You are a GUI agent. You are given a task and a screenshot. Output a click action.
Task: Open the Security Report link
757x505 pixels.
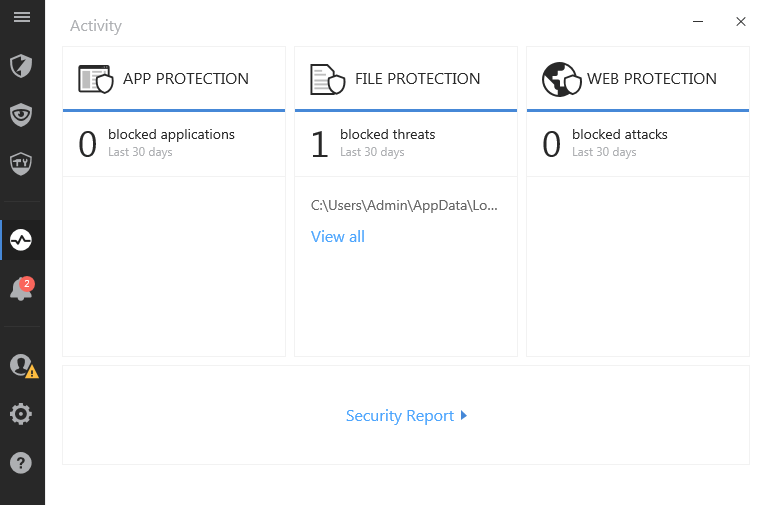[400, 416]
